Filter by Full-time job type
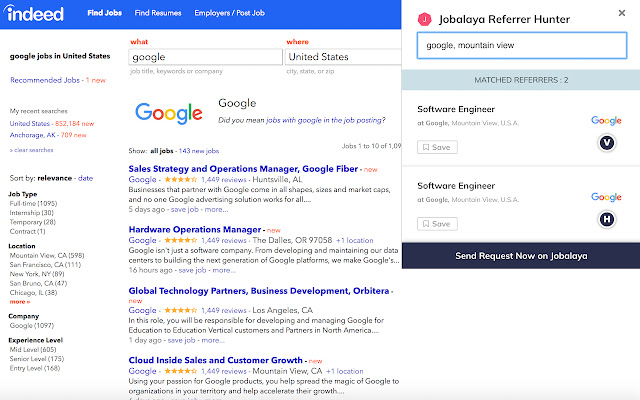Screen dimensions: 640x400 33,203
